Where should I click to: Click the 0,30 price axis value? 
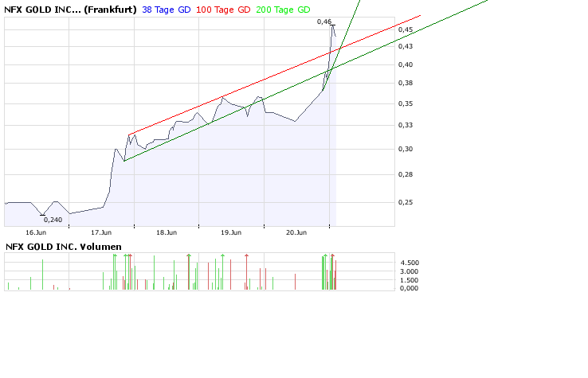406,149
